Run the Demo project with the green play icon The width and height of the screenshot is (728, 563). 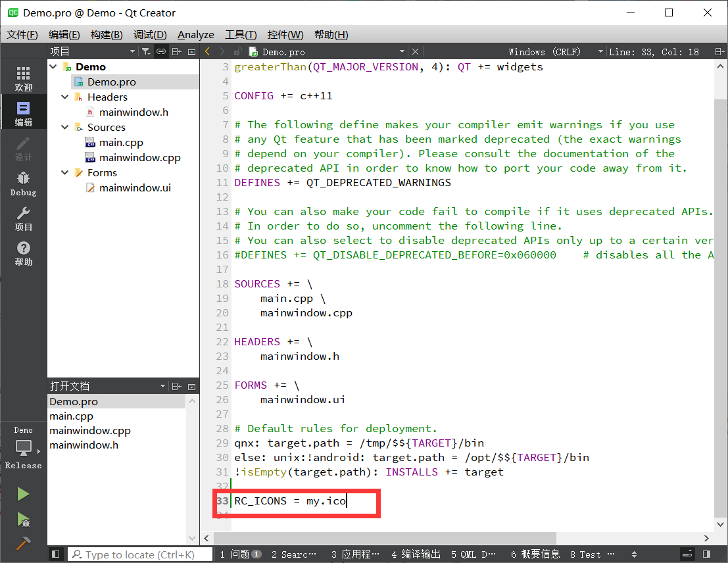click(22, 494)
